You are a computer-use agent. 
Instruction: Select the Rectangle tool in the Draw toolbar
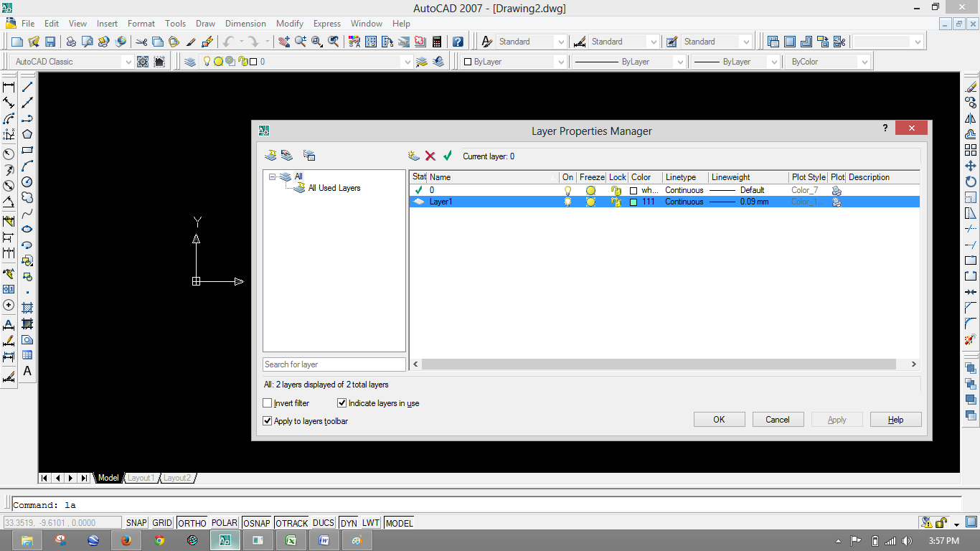27,150
